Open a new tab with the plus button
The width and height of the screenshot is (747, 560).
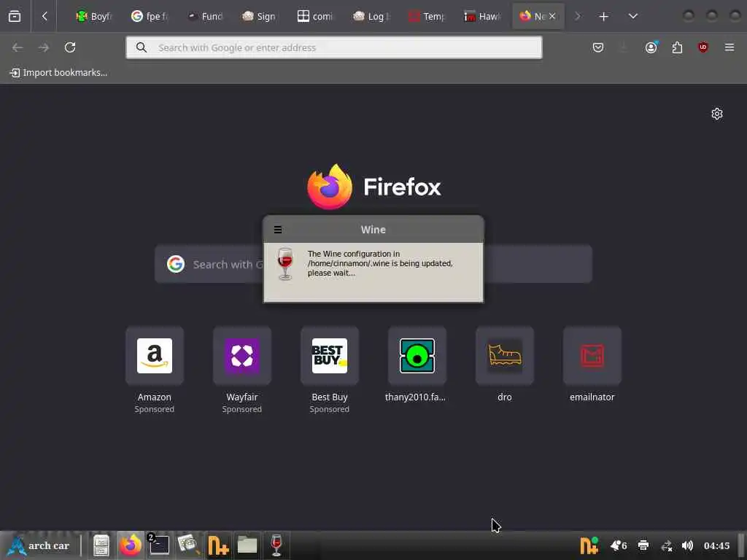coord(603,16)
